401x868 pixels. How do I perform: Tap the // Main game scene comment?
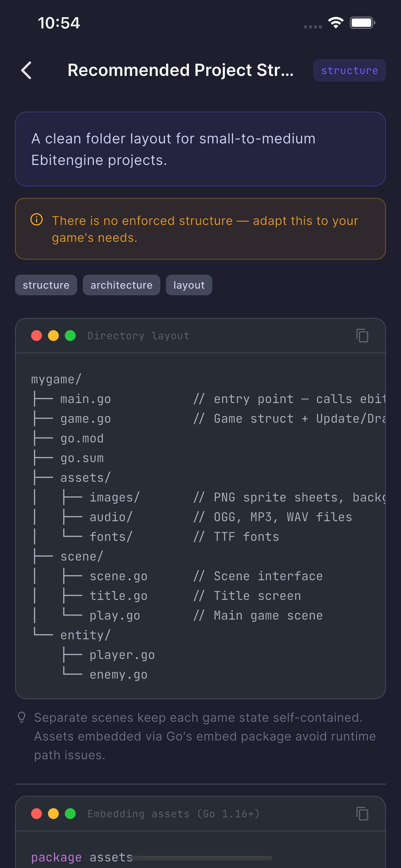(x=258, y=616)
